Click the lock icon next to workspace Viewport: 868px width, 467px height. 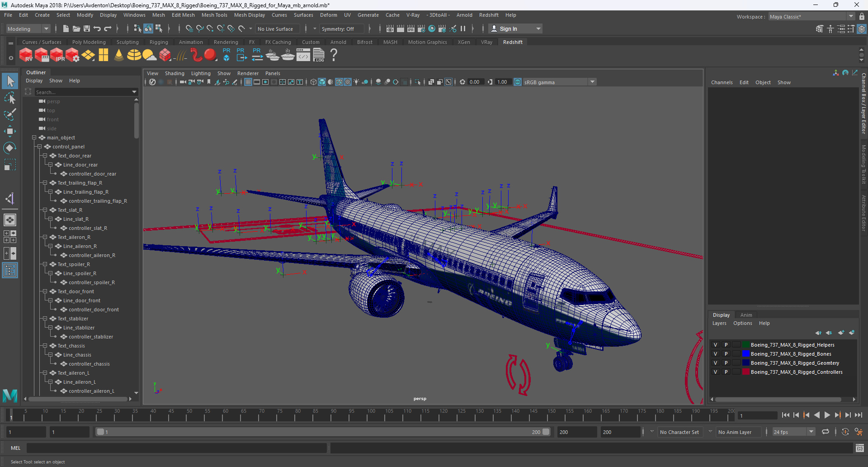(x=862, y=16)
